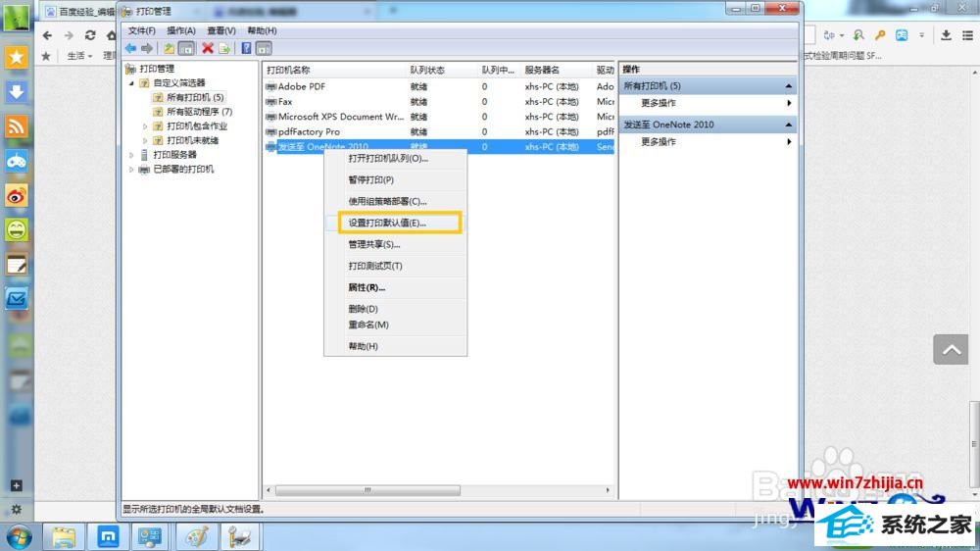Viewport: 980px width, 551px height.
Task: Click the Export list toolbar icon
Action: (x=224, y=48)
